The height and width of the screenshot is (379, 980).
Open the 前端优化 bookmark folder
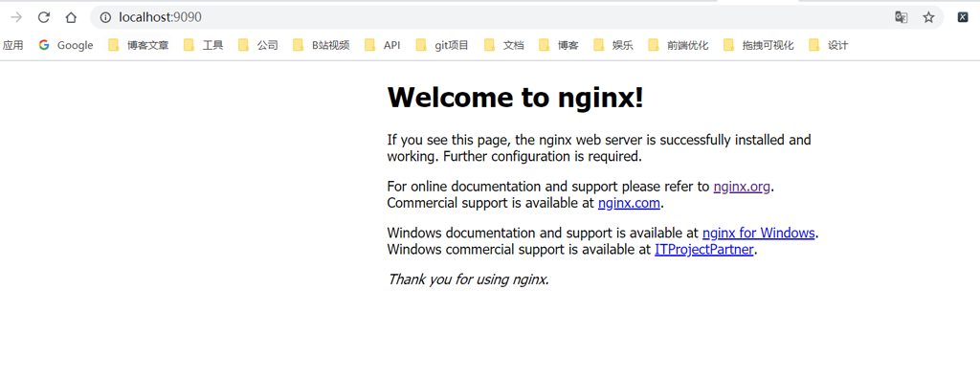pyautogui.click(x=679, y=45)
